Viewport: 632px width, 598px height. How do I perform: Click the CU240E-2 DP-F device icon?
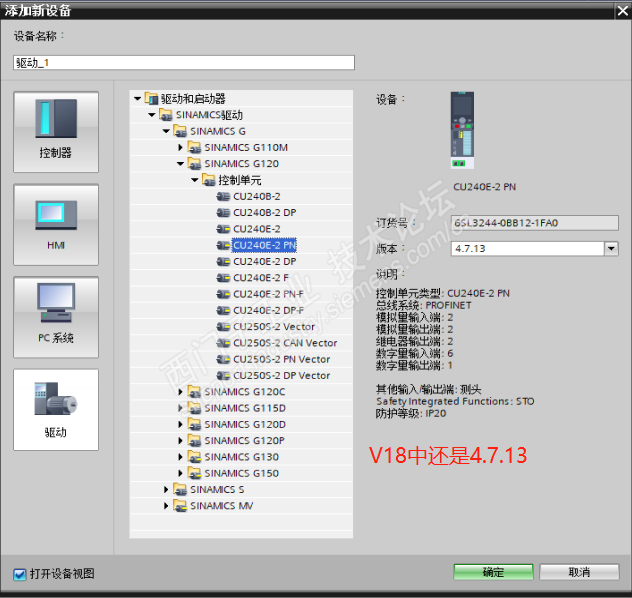click(223, 310)
